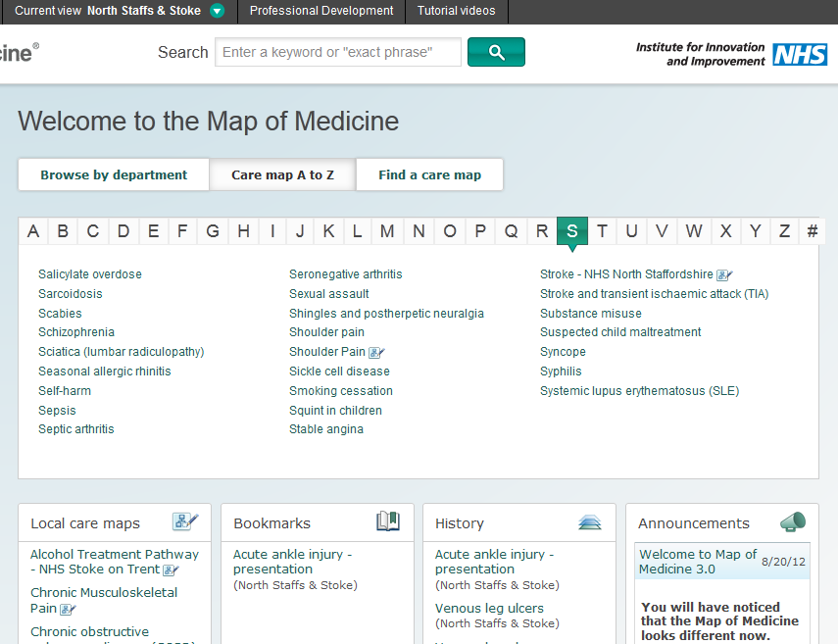838x644 pixels.
Task: Click the stacked maps icon on History panel
Action: [590, 521]
